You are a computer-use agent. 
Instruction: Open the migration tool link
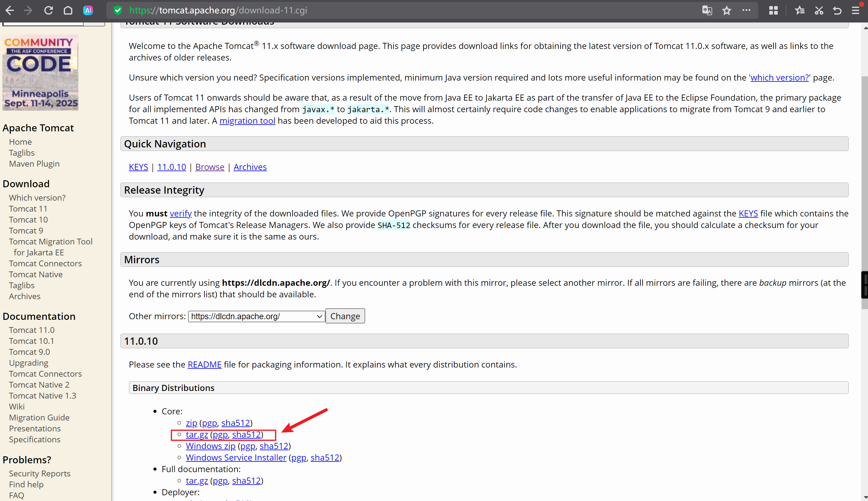click(x=247, y=121)
